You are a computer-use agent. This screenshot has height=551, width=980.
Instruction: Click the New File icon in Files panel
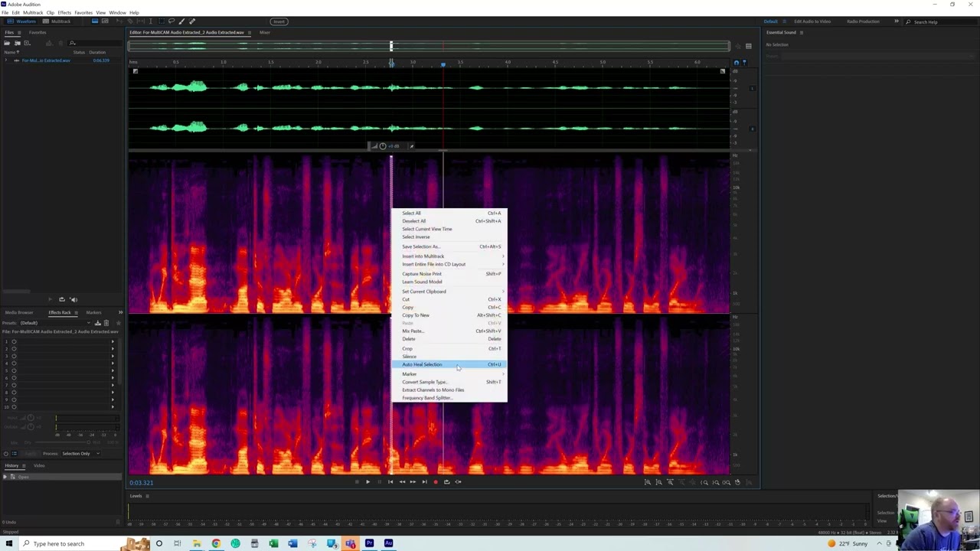click(27, 43)
